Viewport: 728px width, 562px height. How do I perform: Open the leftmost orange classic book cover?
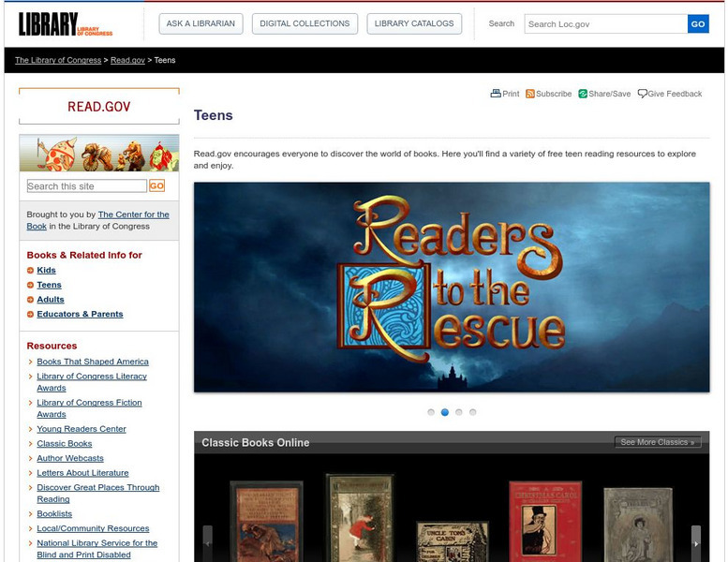click(266, 522)
